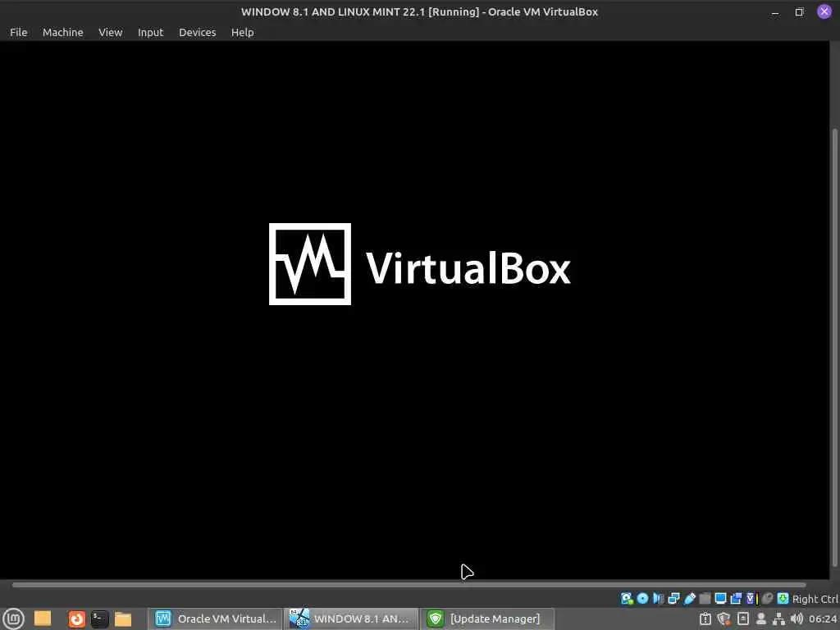Open the File menu
This screenshot has width=840, height=630.
pos(18,32)
